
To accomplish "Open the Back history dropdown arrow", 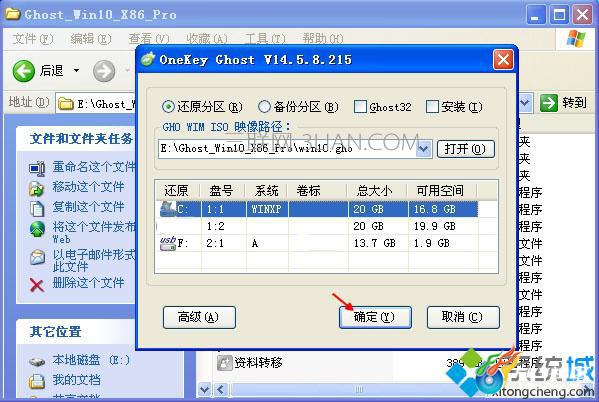I will point(76,71).
